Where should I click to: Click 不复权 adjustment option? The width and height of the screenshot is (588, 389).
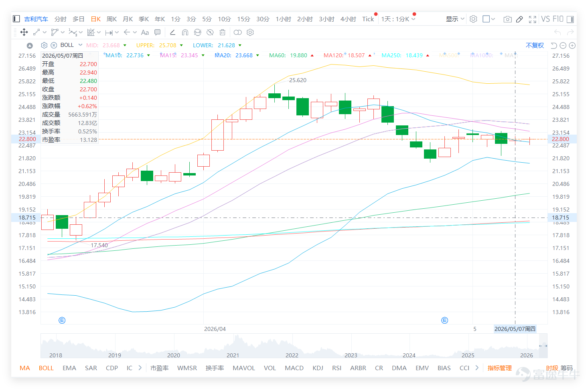pos(535,45)
